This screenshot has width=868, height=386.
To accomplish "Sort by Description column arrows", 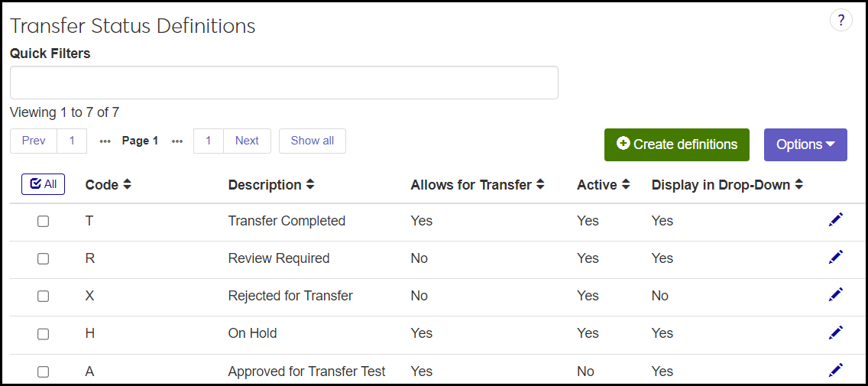I will point(310,185).
